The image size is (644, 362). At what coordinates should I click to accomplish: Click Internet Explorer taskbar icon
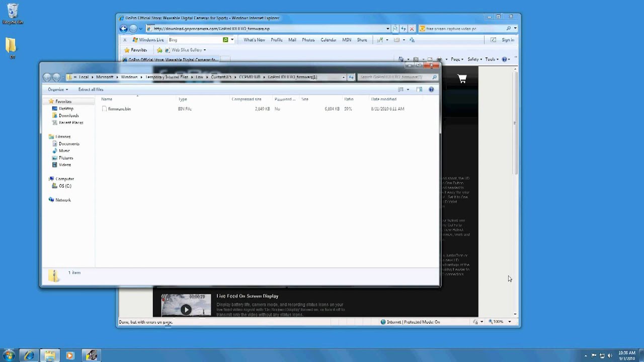[x=29, y=355]
